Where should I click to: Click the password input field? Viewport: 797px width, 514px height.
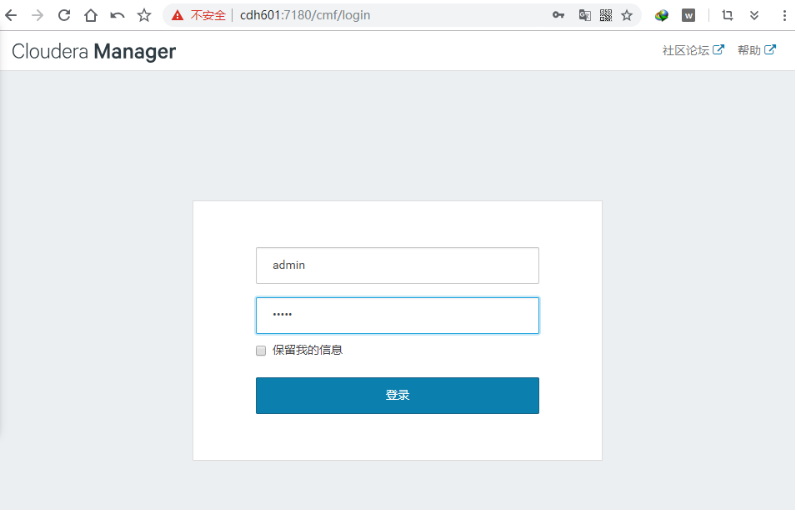coord(397,315)
